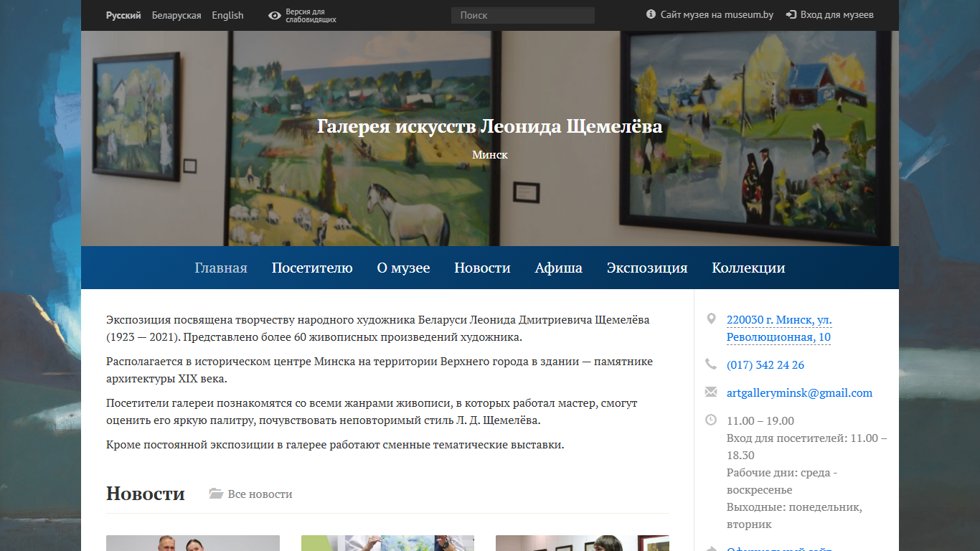The height and width of the screenshot is (551, 980).
Task: Click email artgalleryminsk@gmail.com
Action: click(799, 392)
